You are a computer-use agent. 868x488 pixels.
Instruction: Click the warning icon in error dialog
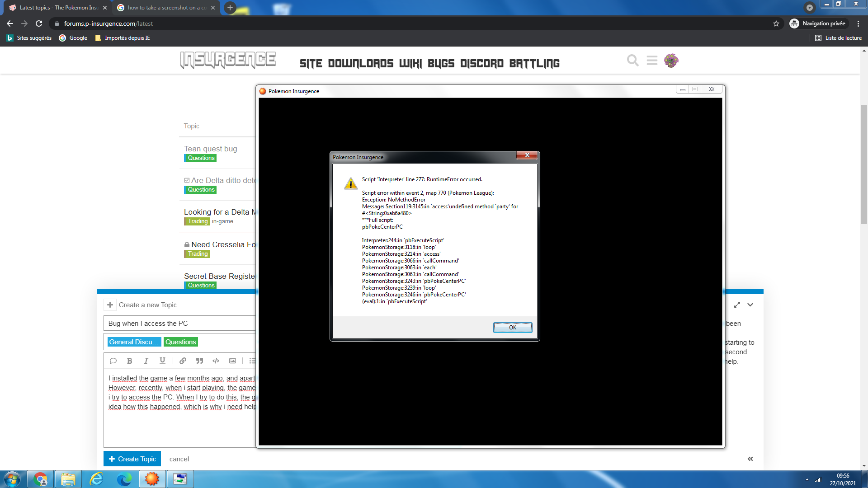point(350,183)
